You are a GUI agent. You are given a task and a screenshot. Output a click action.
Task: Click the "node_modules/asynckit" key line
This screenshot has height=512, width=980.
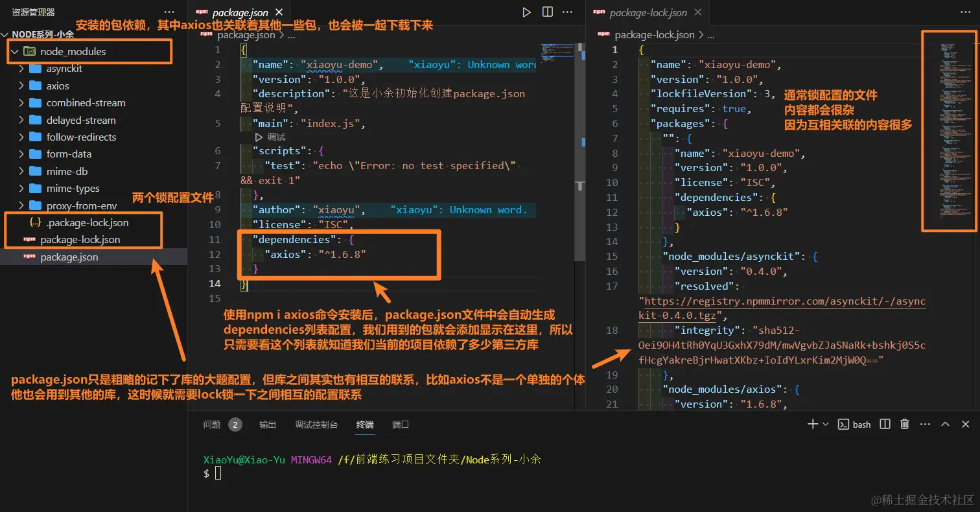click(x=740, y=257)
